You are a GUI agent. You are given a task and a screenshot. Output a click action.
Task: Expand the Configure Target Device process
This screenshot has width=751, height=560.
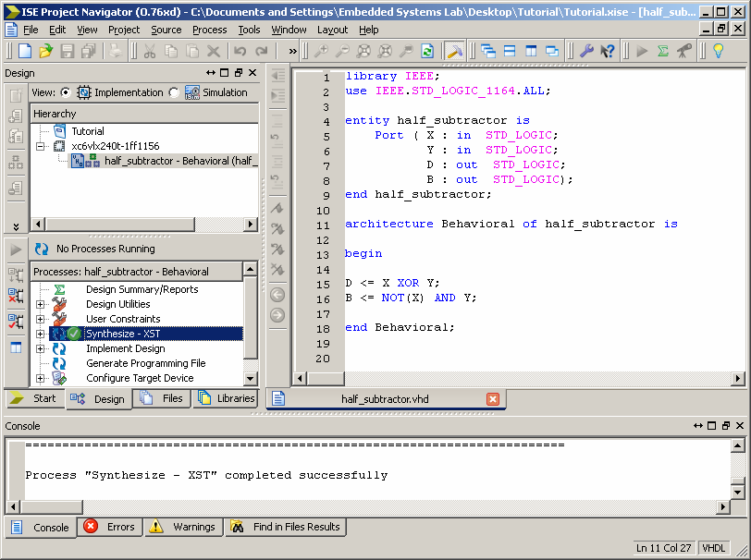pyautogui.click(x=40, y=379)
